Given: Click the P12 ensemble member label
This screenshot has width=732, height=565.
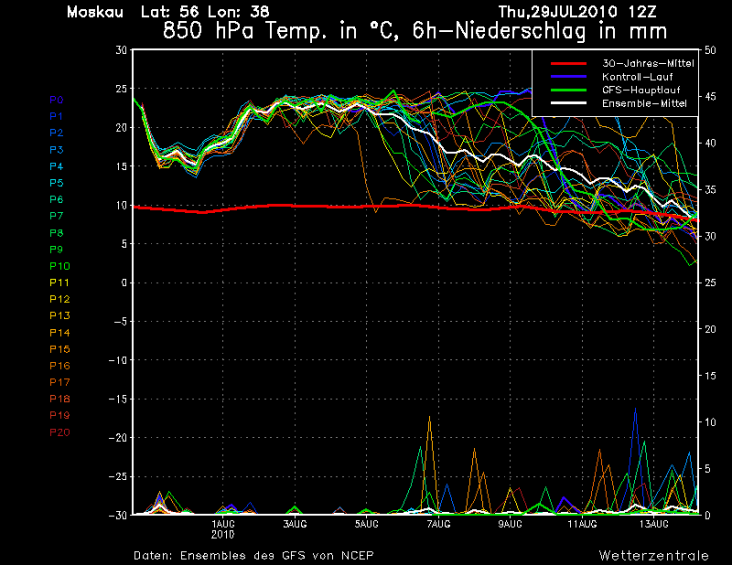Looking at the screenshot, I should (60, 299).
